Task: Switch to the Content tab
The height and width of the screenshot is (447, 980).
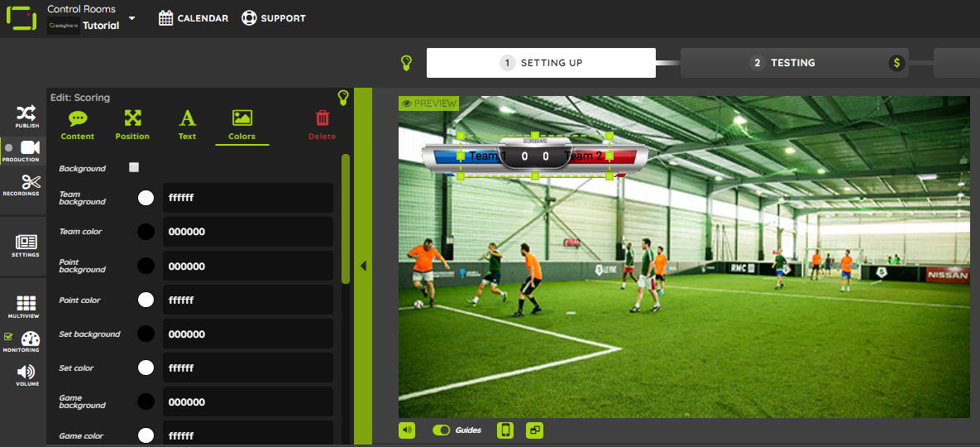Action: [x=78, y=125]
